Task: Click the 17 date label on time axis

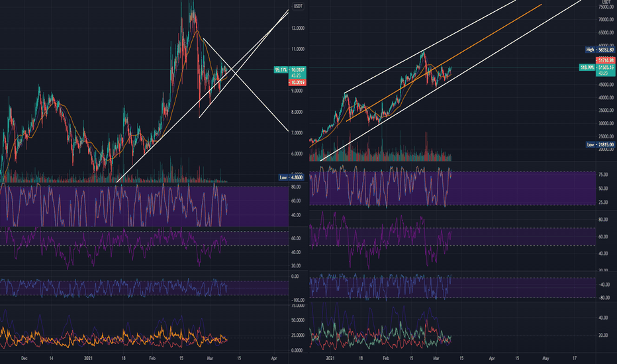Action: pos(575,359)
